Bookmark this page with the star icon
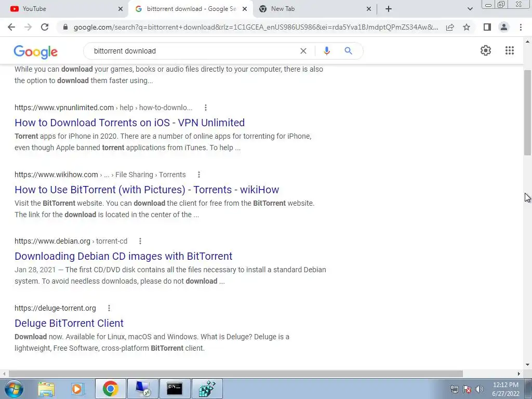This screenshot has width=532, height=399. [x=467, y=27]
